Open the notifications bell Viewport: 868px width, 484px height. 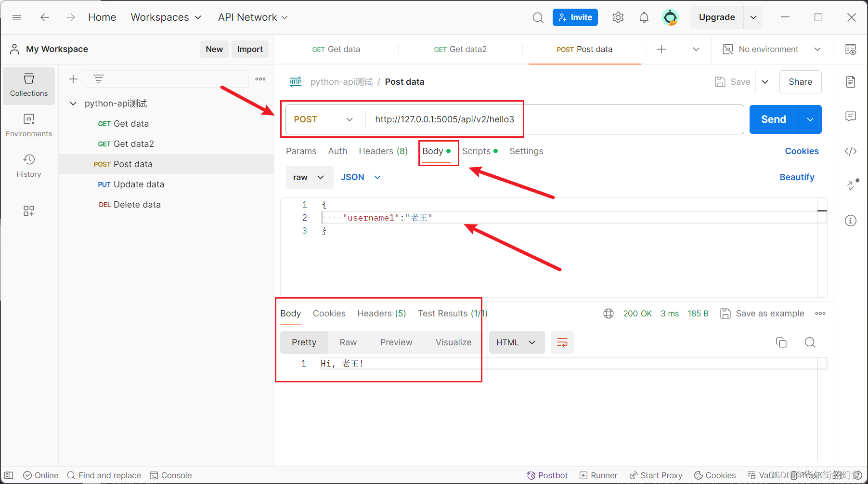[x=644, y=17]
